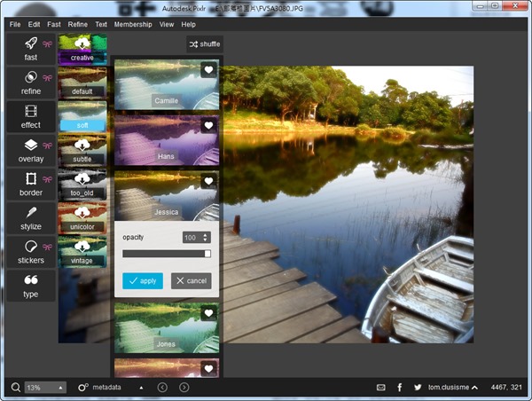Click the apply button
Screen dimensions: 532x401
point(143,280)
